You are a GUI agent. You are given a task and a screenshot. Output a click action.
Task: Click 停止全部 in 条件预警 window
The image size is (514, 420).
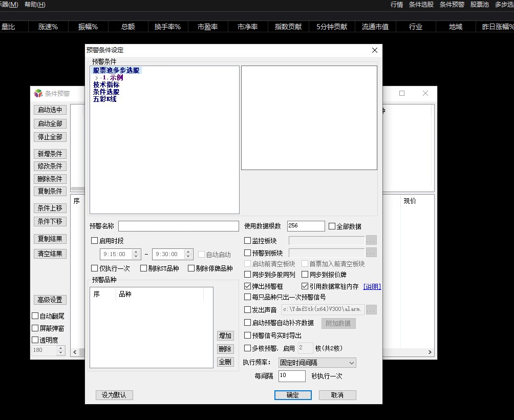point(50,137)
